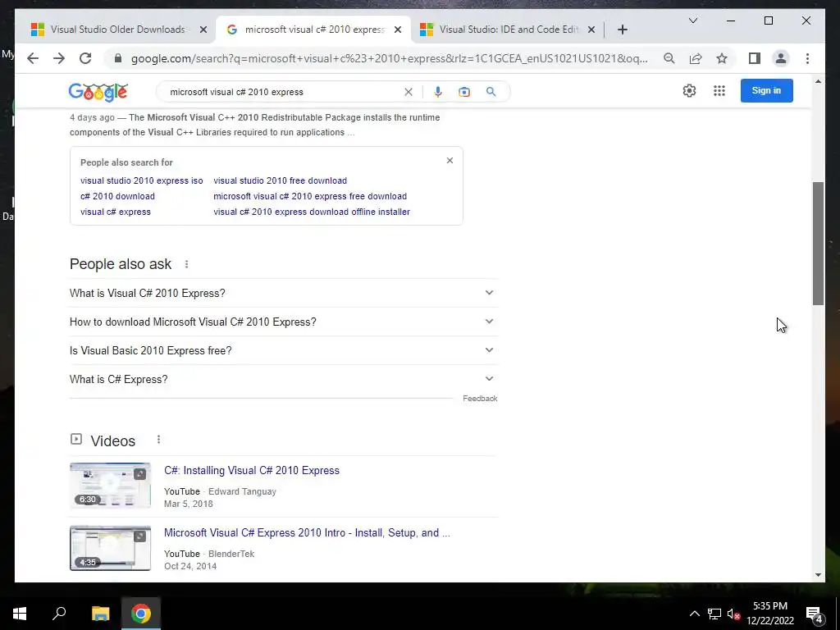Open the tab search chevron

tap(692, 21)
